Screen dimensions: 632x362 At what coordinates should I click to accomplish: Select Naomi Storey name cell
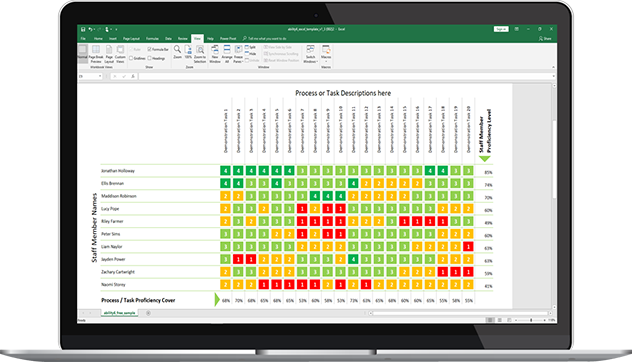(x=113, y=285)
